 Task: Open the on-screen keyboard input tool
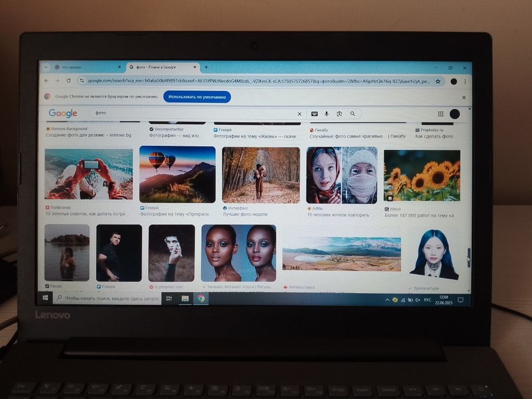tap(314, 114)
